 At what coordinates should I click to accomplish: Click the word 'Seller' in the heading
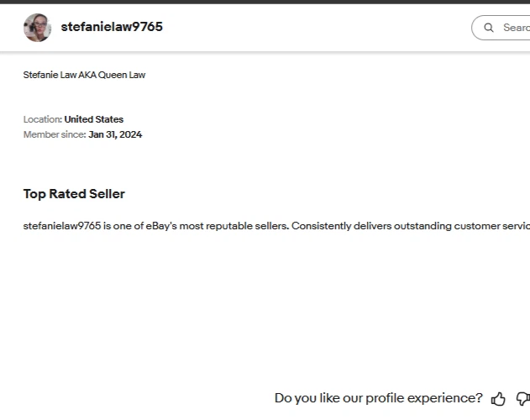click(x=107, y=194)
